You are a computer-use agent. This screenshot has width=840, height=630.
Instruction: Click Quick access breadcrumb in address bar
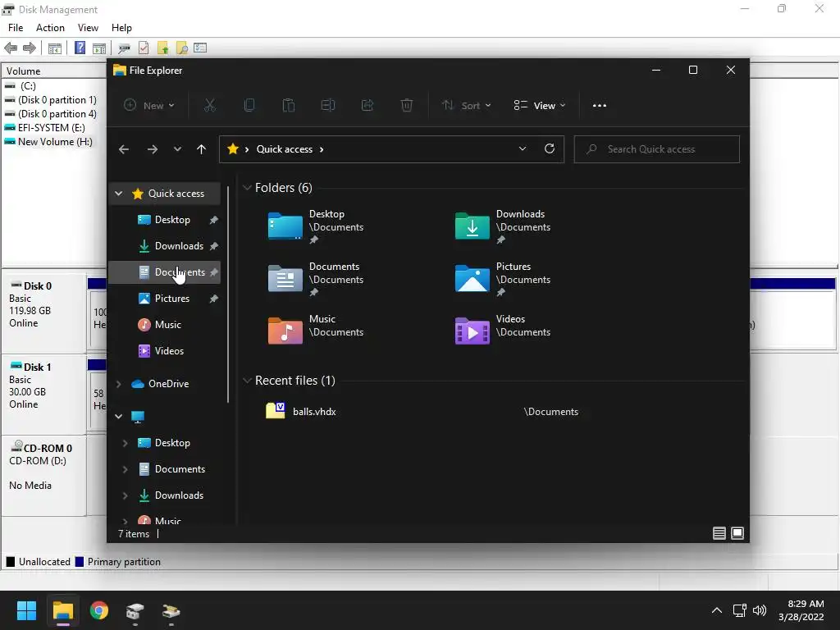(285, 149)
